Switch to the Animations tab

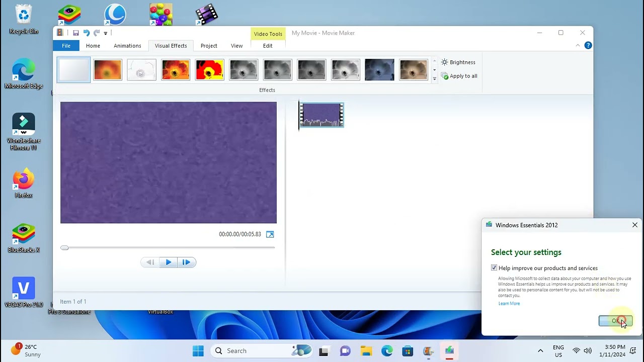[127, 46]
